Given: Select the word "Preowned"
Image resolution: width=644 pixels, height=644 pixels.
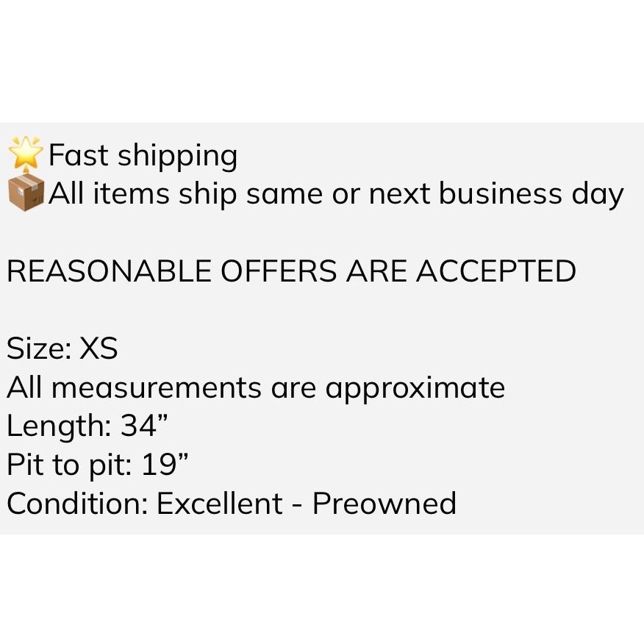Looking at the screenshot, I should (384, 504).
